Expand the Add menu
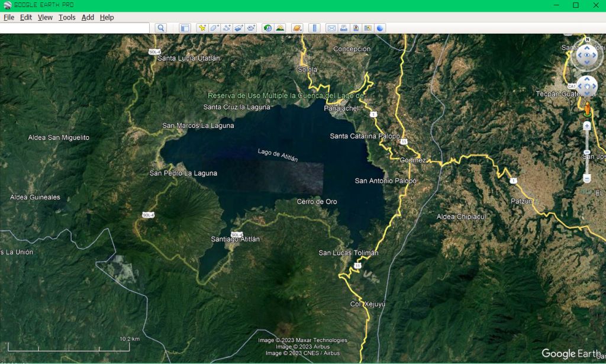 (88, 17)
